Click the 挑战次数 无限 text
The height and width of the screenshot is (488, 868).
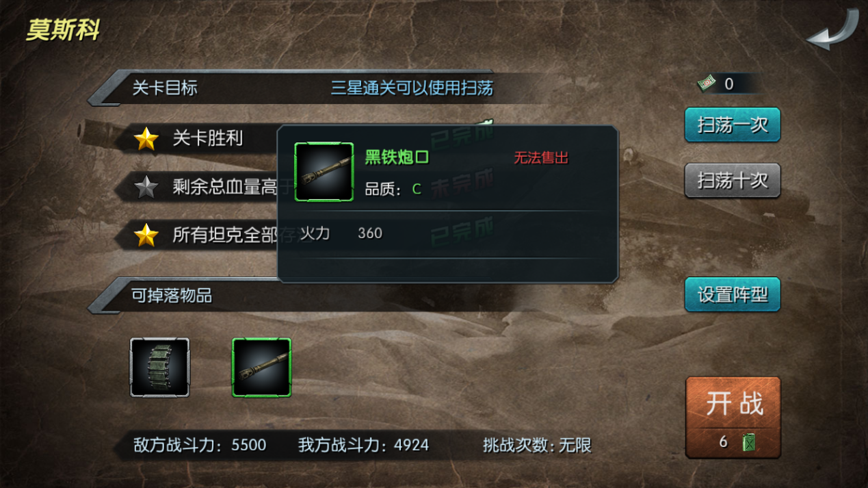537,446
